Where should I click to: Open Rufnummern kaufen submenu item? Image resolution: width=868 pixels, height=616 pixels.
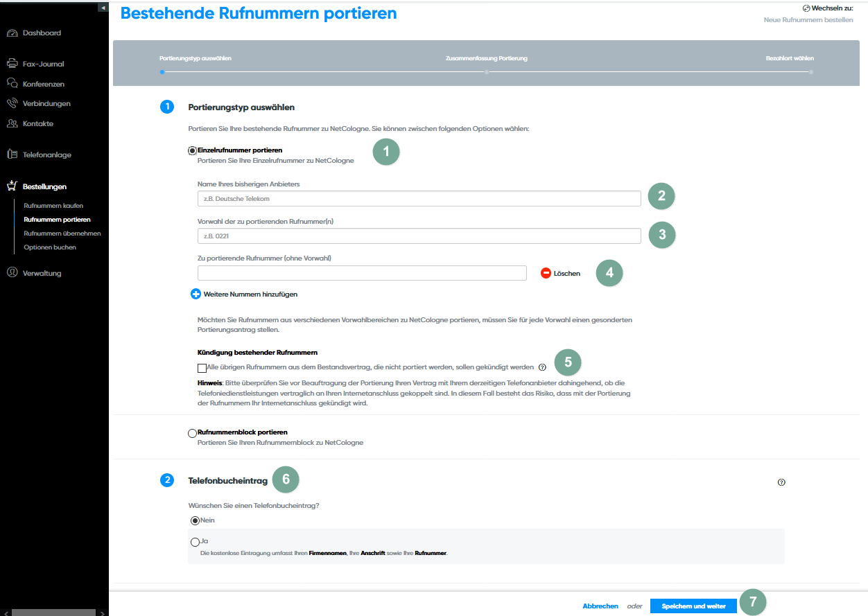(53, 206)
